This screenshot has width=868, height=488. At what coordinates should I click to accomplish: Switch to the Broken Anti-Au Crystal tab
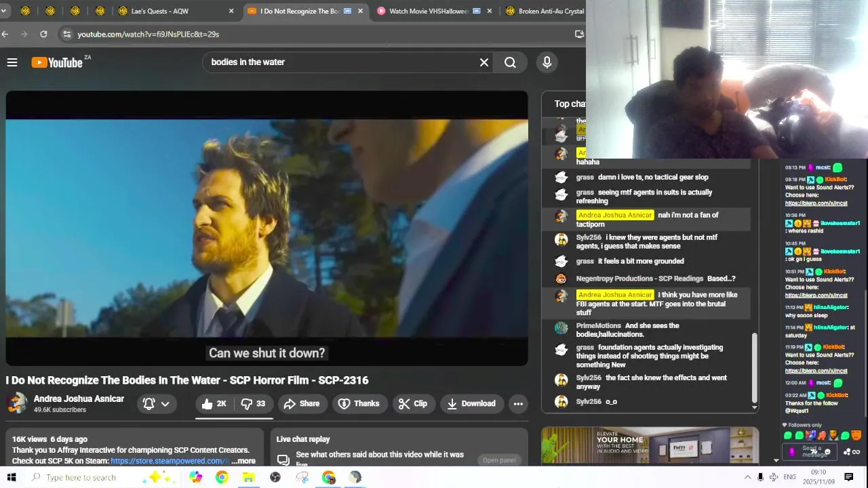(544, 11)
